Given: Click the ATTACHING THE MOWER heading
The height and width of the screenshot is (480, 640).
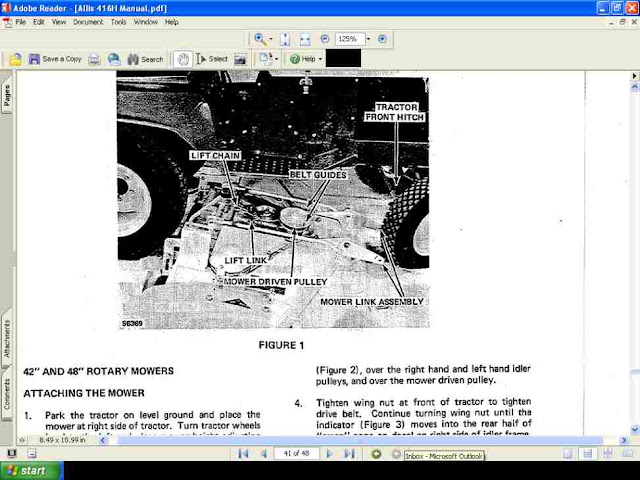Looking at the screenshot, I should point(84,393).
